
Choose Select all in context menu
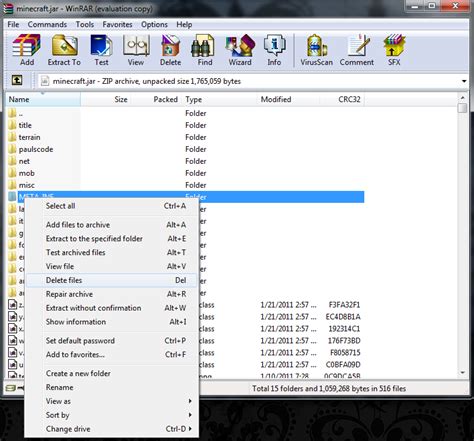pos(112,206)
